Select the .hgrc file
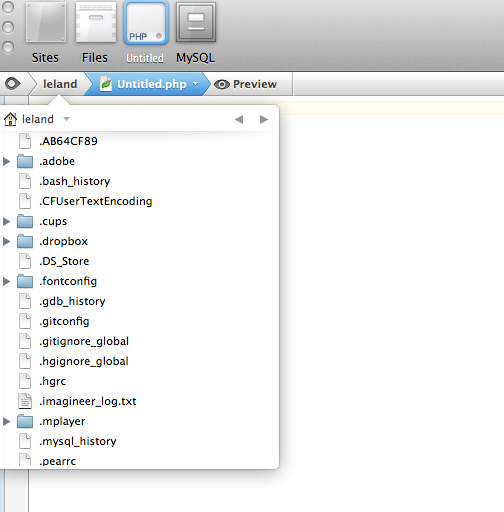This screenshot has width=504, height=512. coord(139,381)
